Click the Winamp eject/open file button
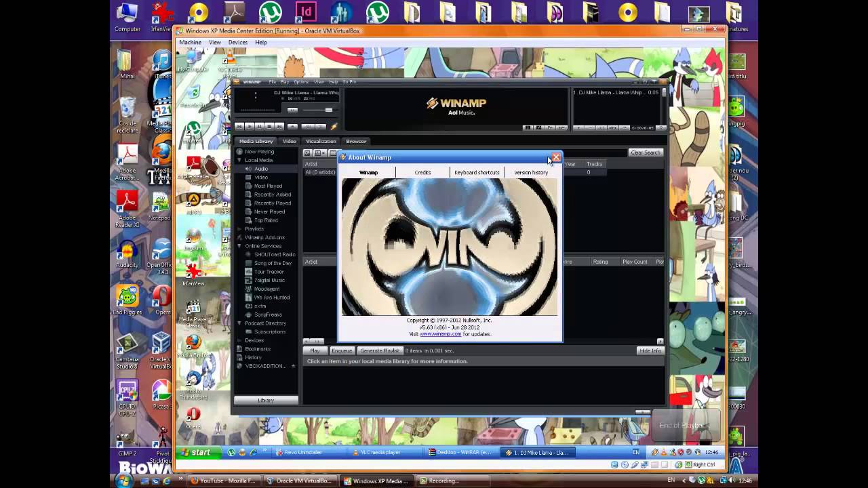The image size is (868, 488). [x=292, y=126]
